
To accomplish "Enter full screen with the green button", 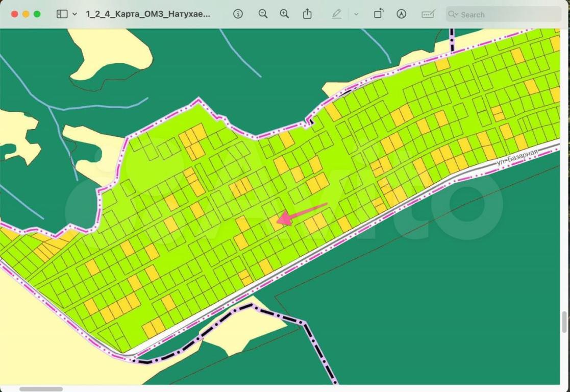I will [x=37, y=14].
